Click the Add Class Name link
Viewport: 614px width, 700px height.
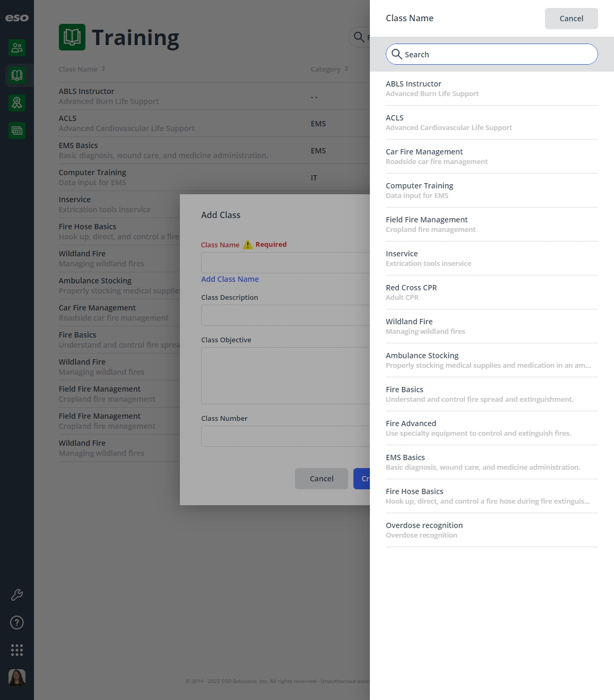point(230,279)
